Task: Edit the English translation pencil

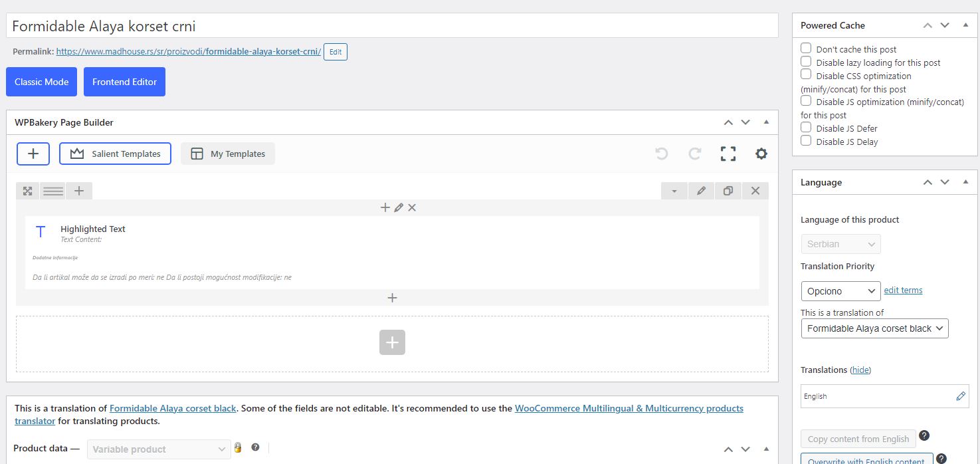Action: coord(961,396)
